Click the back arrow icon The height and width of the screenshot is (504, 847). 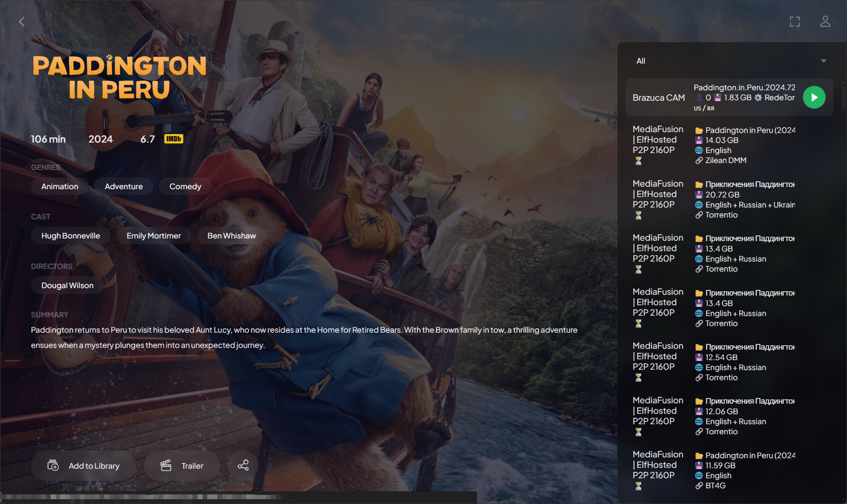[x=21, y=21]
